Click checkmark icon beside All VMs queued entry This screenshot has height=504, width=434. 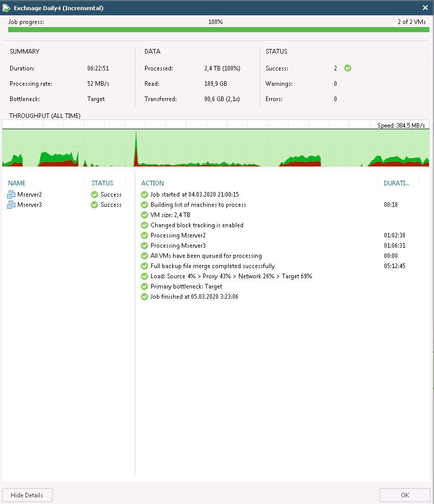point(144,256)
